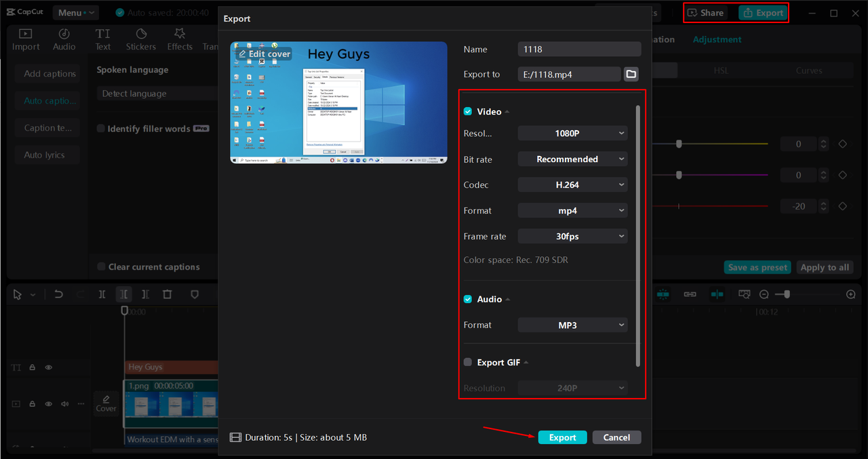Image resolution: width=868 pixels, height=459 pixels.
Task: Open the audio Format MP3 dropdown
Action: [x=573, y=325]
